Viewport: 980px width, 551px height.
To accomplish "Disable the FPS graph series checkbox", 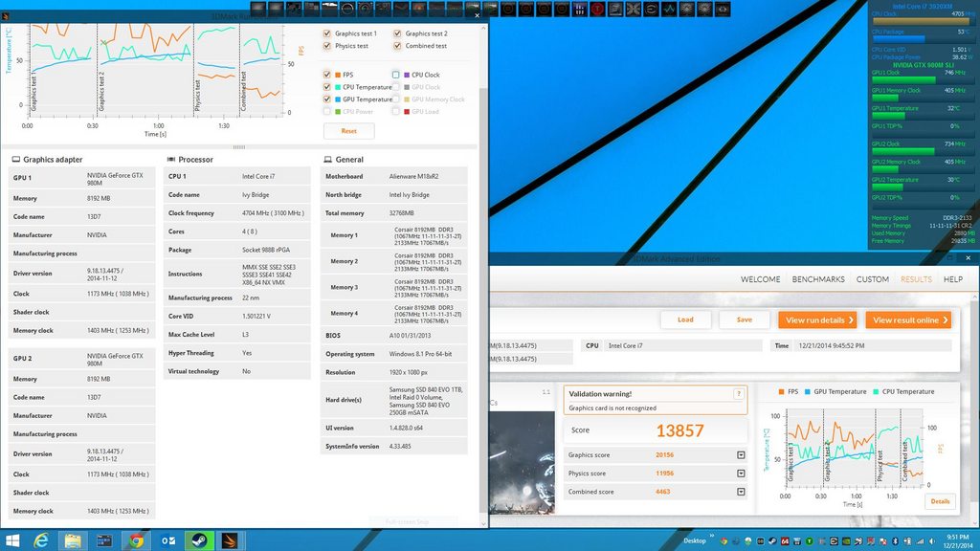I will click(x=327, y=75).
